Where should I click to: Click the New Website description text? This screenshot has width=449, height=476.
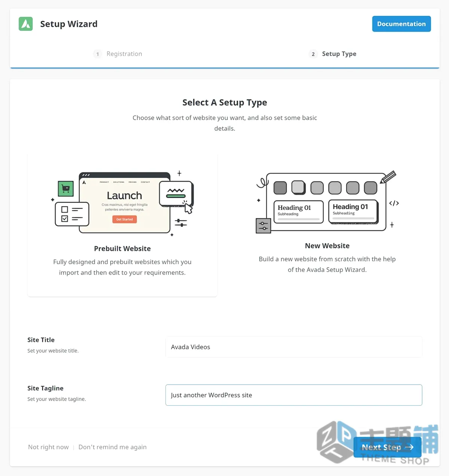pyautogui.click(x=327, y=264)
